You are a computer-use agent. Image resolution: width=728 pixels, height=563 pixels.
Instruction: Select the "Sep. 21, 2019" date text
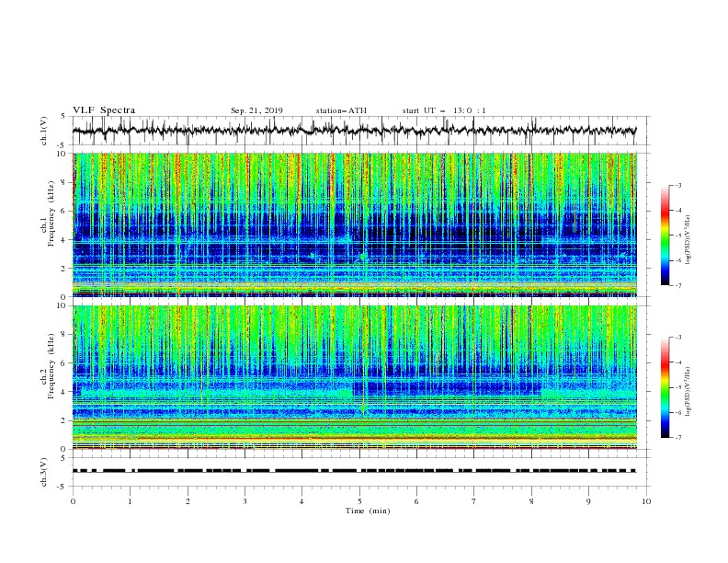pyautogui.click(x=256, y=110)
